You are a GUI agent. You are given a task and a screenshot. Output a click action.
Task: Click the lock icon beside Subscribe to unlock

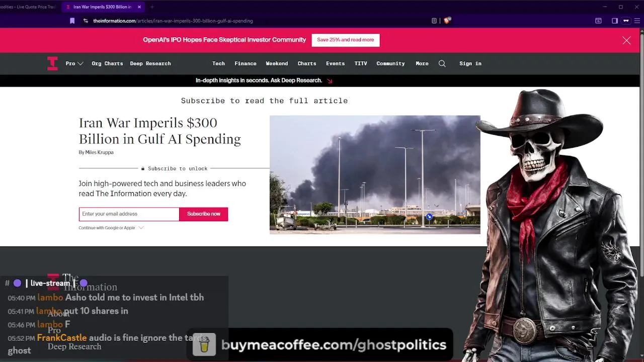143,168
